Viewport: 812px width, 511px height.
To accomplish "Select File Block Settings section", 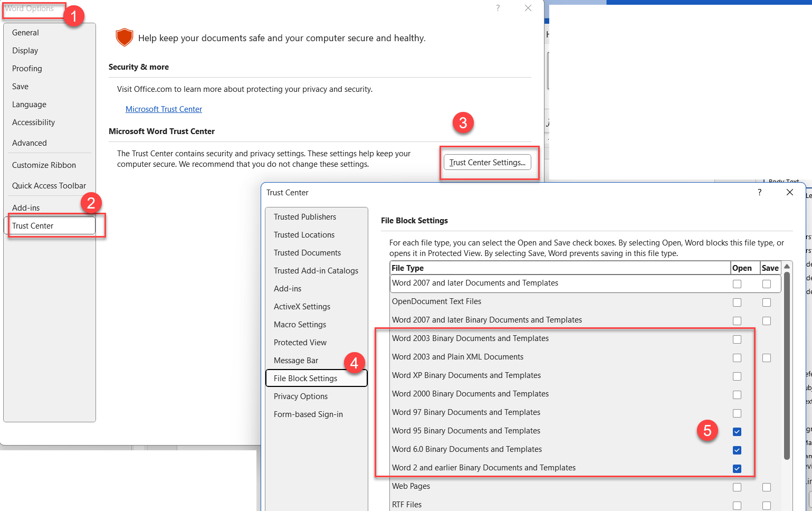I will coord(317,378).
